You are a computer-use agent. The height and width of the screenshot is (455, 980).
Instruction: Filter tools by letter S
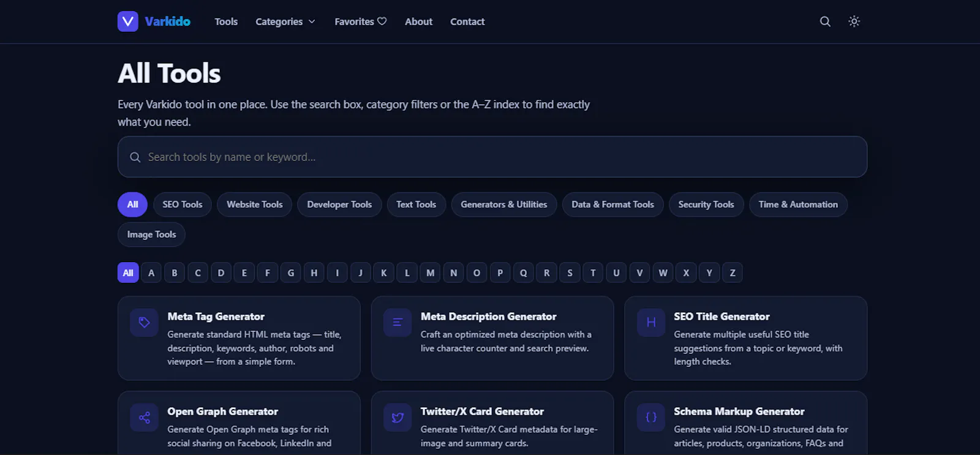[x=570, y=273]
